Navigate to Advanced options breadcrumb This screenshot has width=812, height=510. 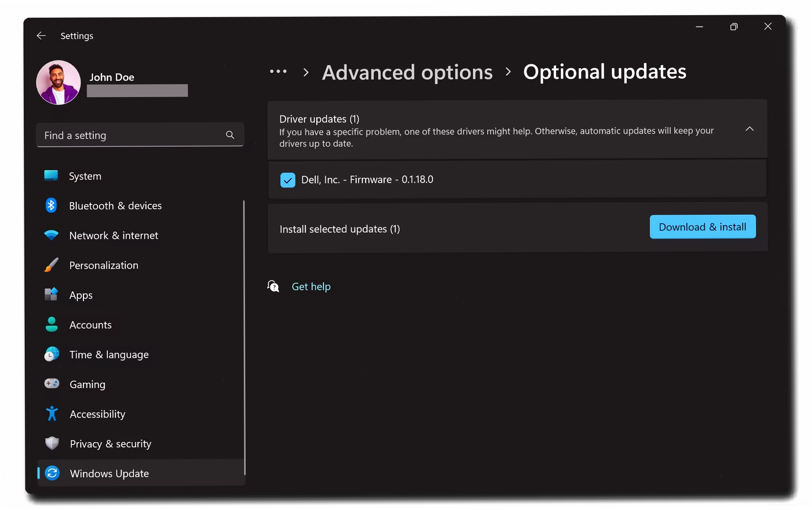407,72
